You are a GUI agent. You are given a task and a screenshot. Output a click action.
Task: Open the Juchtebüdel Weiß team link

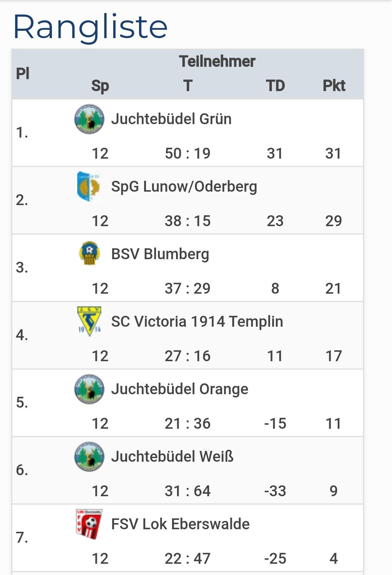pyautogui.click(x=172, y=457)
